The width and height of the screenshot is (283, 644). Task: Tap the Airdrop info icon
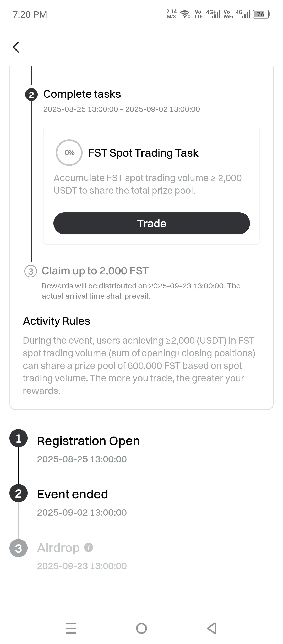click(x=89, y=547)
